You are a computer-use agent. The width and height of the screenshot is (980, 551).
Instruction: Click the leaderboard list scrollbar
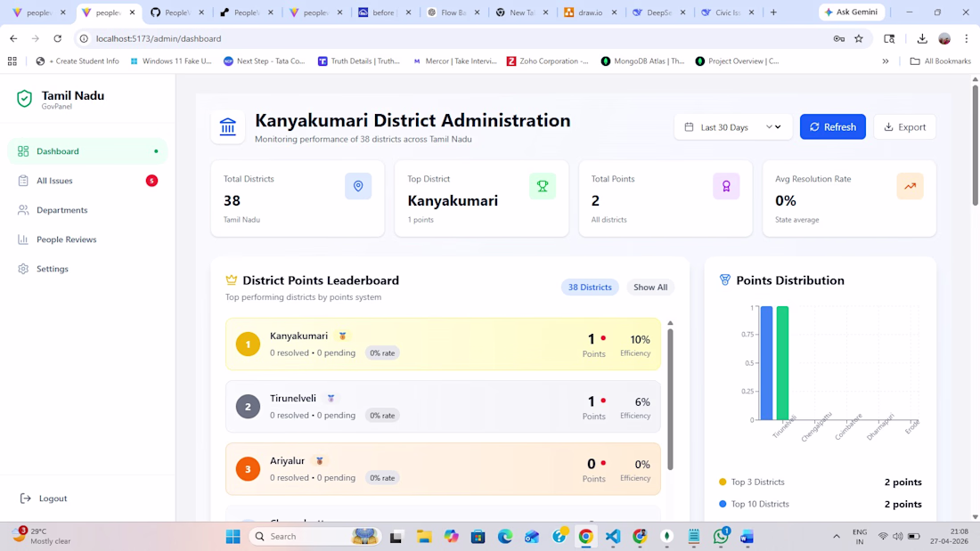click(x=670, y=399)
